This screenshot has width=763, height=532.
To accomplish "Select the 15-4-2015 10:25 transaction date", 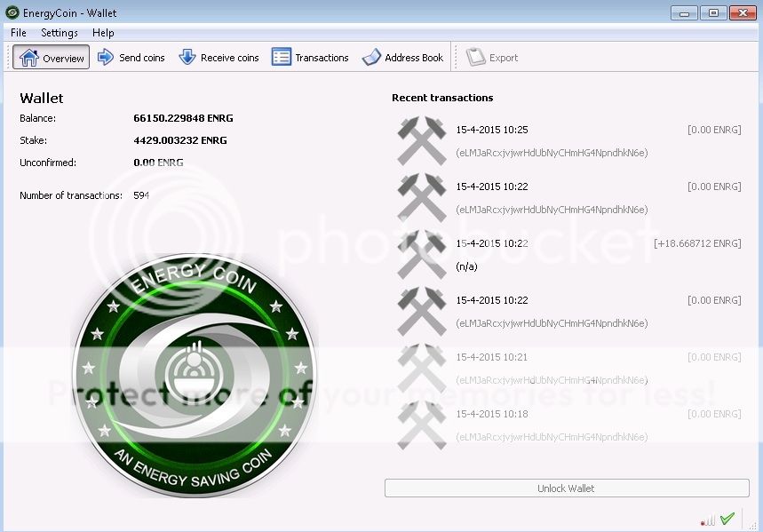I will pos(491,130).
